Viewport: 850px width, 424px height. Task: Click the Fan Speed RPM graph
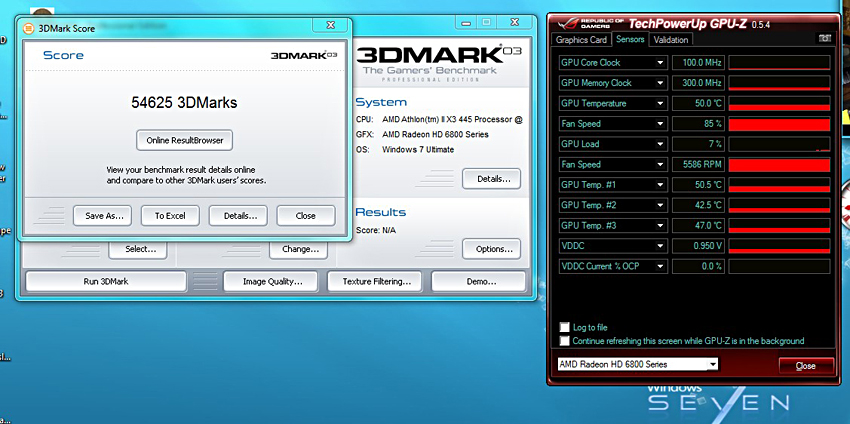tap(779, 164)
